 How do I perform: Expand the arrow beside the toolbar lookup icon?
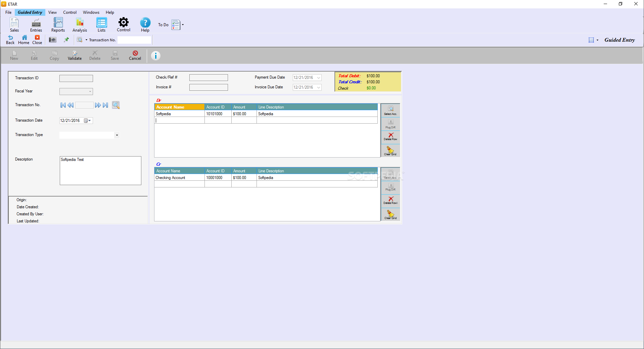click(x=86, y=40)
